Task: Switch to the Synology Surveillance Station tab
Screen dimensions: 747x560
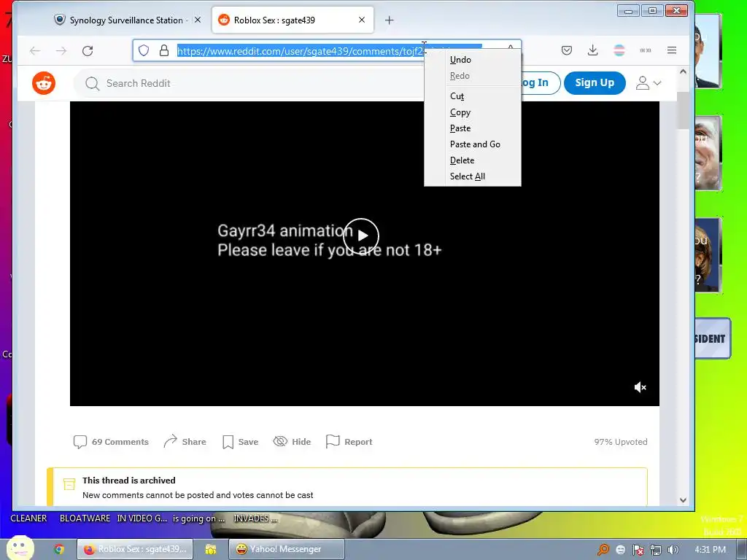Action: click(x=126, y=20)
